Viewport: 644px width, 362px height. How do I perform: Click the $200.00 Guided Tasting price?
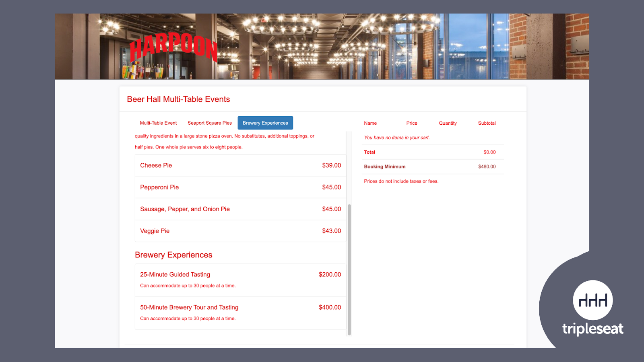coord(330,275)
